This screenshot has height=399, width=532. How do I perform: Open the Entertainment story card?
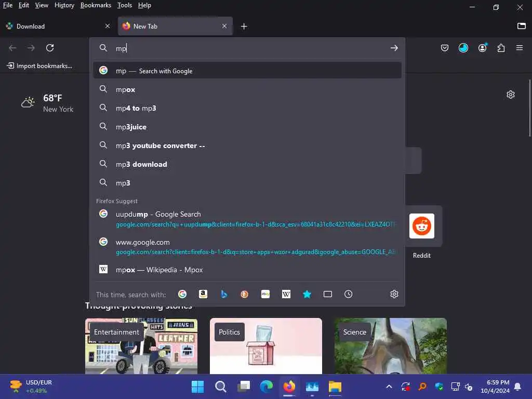141,345
